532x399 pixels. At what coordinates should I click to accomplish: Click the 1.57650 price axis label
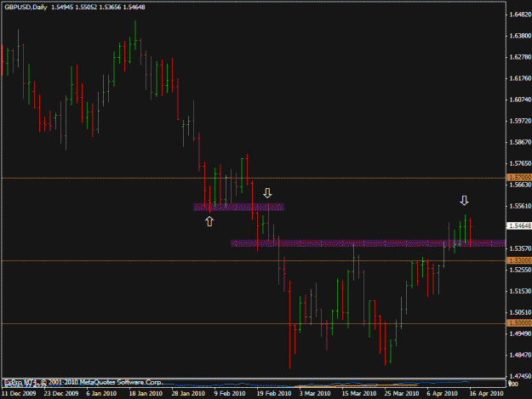(520, 163)
